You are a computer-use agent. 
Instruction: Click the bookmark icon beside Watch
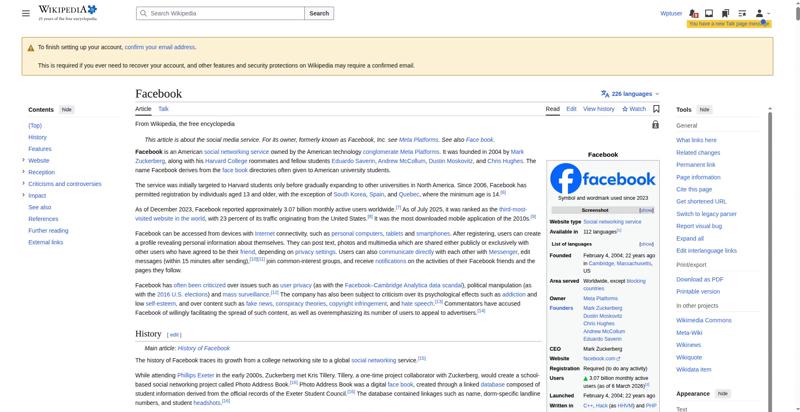656,109
